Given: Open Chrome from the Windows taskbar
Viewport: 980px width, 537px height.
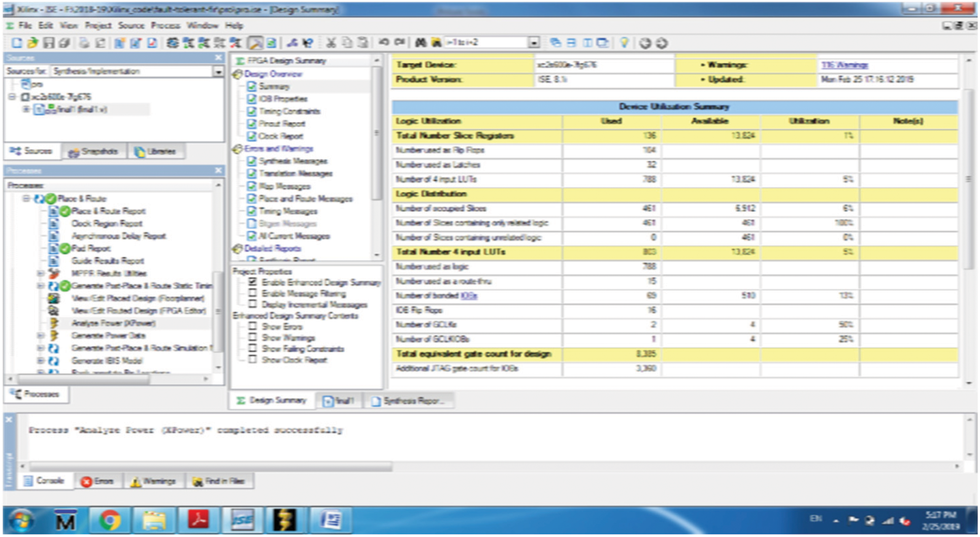Looking at the screenshot, I should [x=110, y=521].
